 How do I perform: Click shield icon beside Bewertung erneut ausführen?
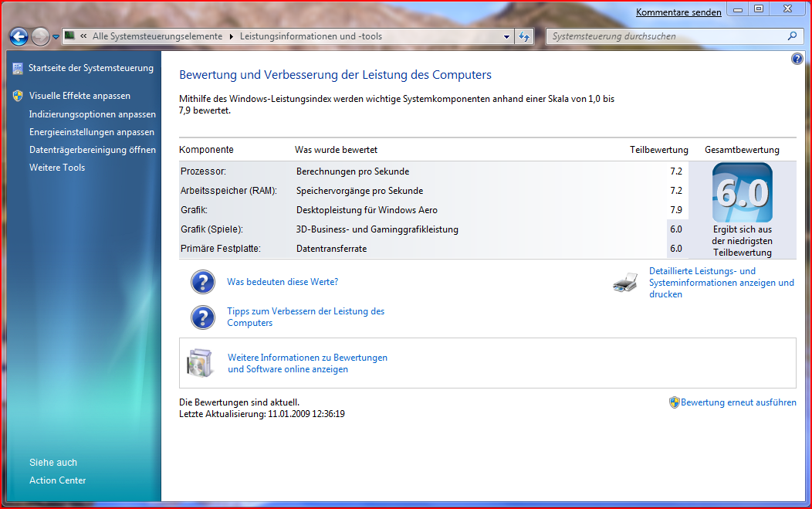pos(674,402)
